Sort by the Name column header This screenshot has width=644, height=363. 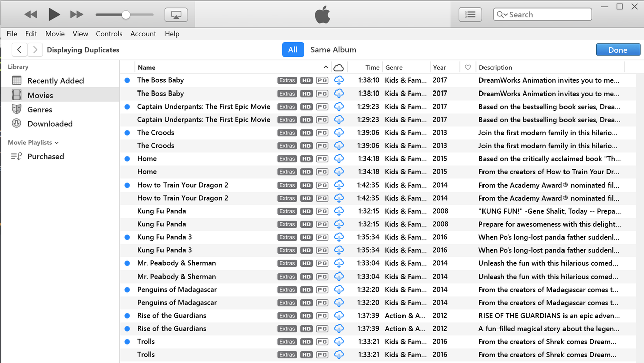(x=233, y=67)
